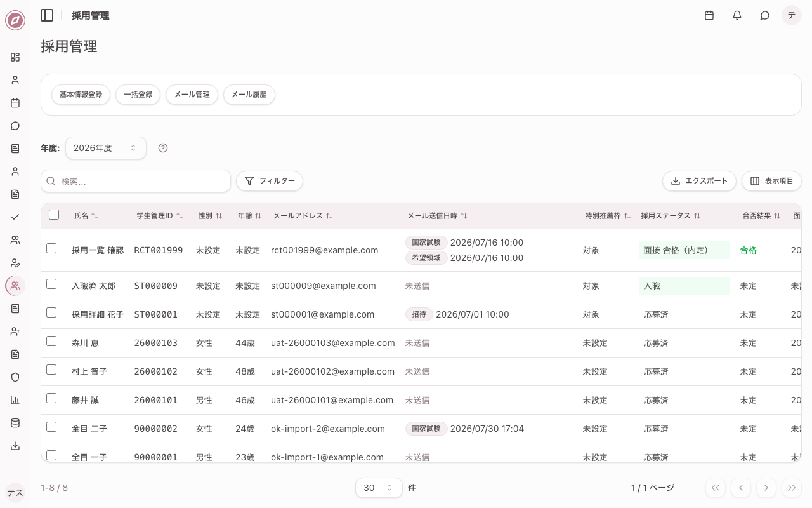Open the shield icon in sidebar
The image size is (812, 508).
15,377
